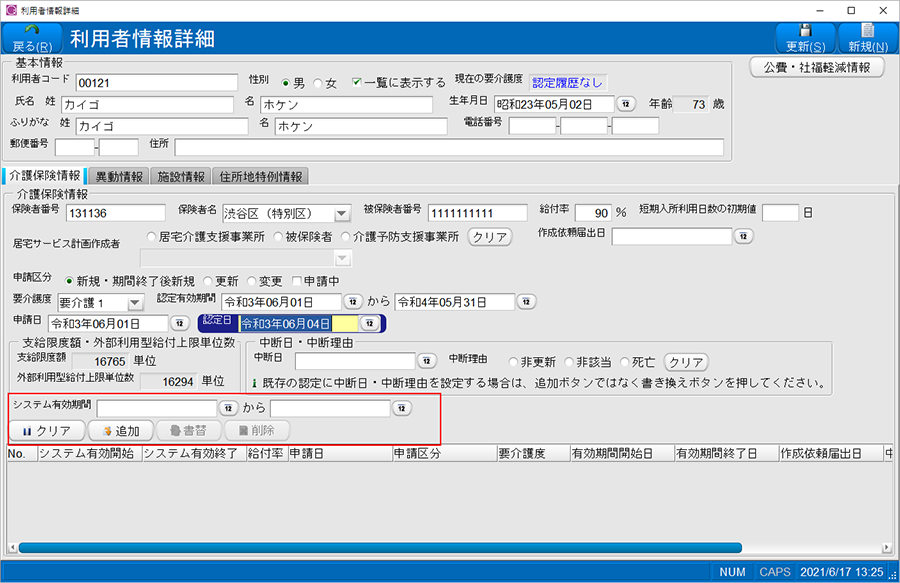Viewport: 900px width, 583px height.
Task: Click the 新規(N) new record icon
Action: point(866,38)
